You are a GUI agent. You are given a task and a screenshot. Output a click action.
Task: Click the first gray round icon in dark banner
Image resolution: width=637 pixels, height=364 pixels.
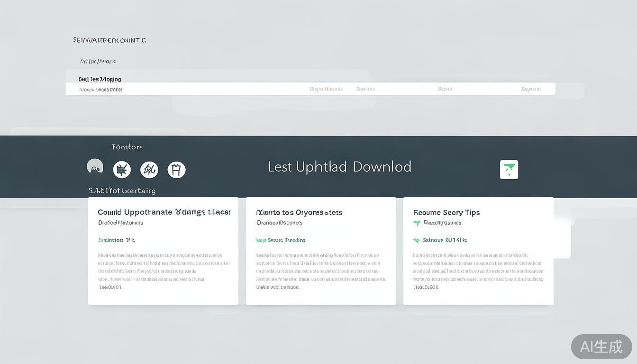(95, 166)
